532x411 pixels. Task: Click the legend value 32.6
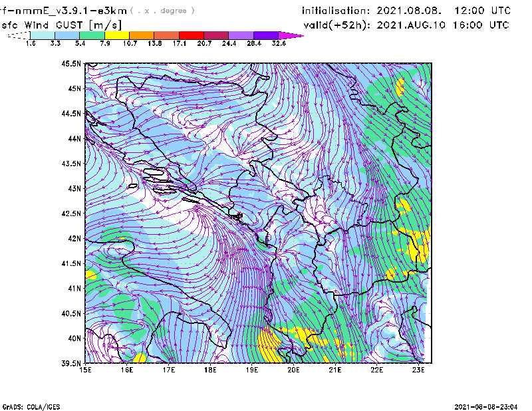click(x=279, y=43)
